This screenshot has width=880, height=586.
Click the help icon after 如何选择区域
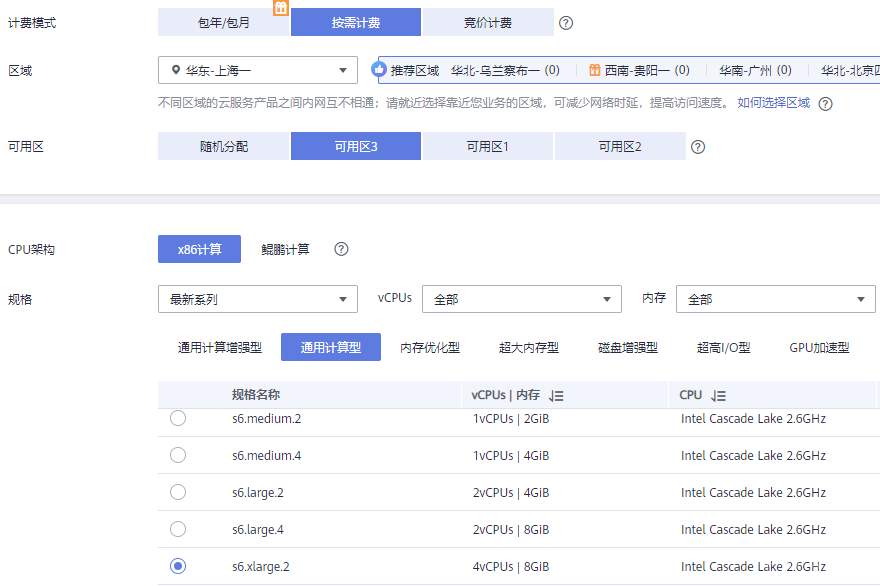coord(825,104)
